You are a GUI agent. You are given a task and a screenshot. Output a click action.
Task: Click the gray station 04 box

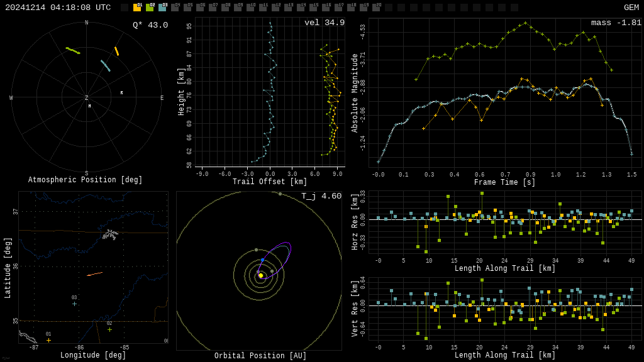(x=175, y=8)
